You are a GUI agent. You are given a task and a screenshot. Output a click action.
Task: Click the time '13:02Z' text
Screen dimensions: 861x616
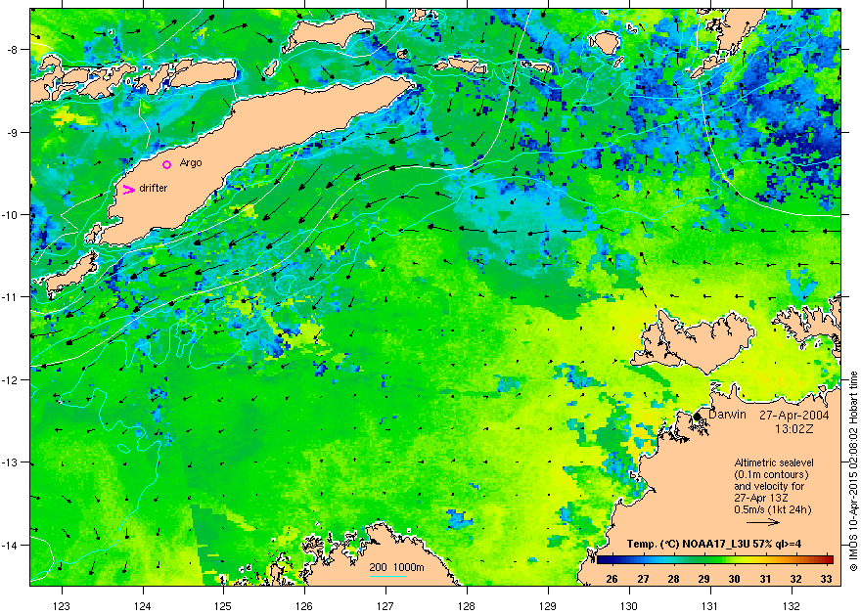tap(793, 427)
